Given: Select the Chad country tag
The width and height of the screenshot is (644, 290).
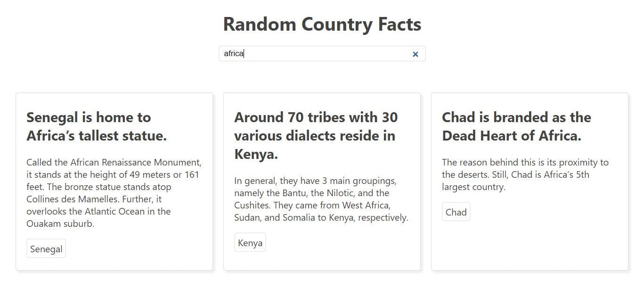Looking at the screenshot, I should coord(456,212).
